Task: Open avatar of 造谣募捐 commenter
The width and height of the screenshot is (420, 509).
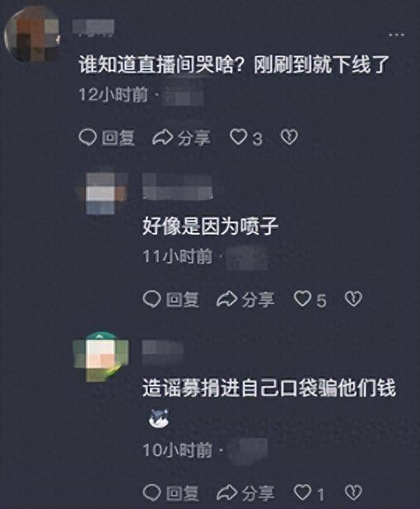Action: point(101,356)
